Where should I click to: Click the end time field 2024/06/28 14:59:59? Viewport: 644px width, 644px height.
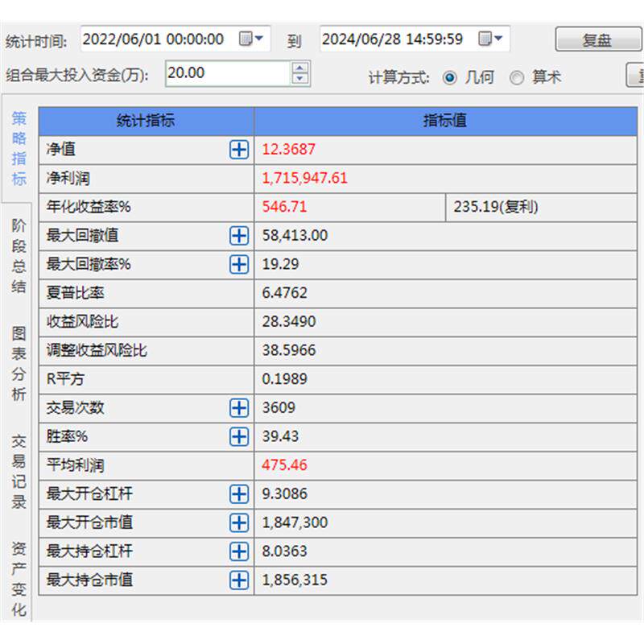[415, 39]
